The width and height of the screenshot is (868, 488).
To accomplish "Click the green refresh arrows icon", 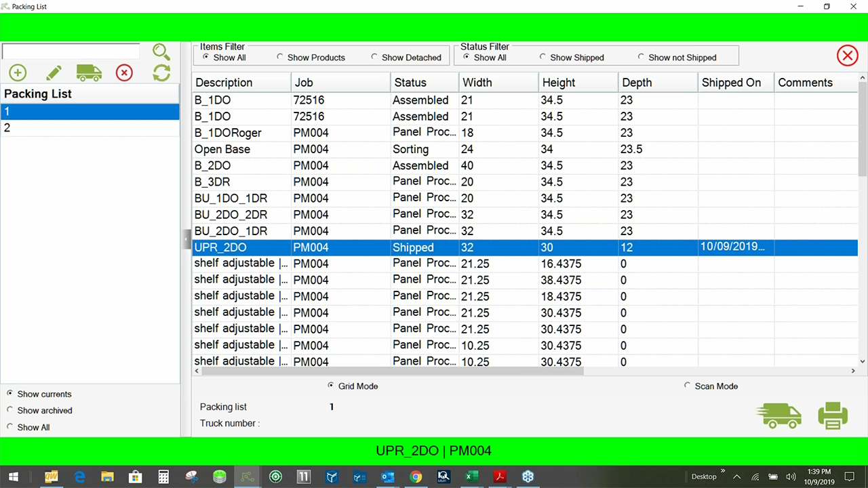I will coord(161,73).
